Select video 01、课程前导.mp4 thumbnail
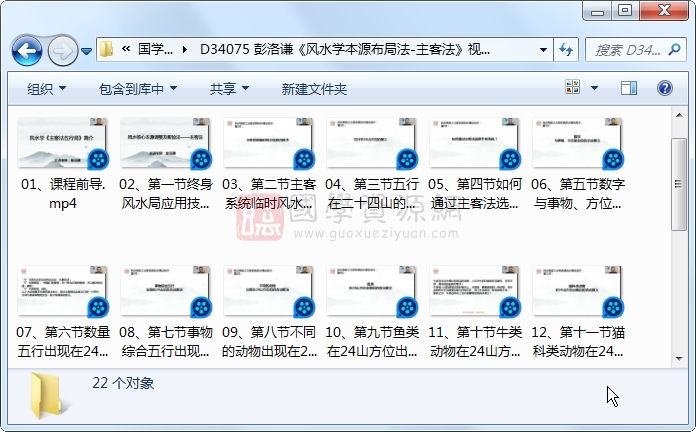 pos(63,143)
